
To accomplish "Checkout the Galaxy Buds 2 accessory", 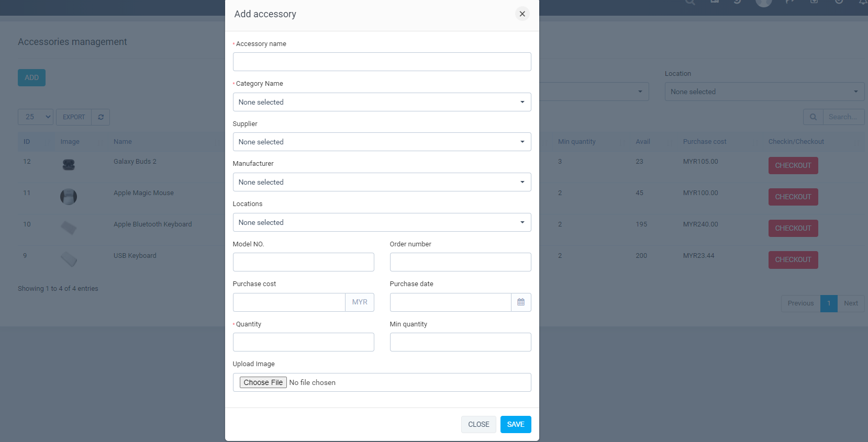I will coord(793,165).
